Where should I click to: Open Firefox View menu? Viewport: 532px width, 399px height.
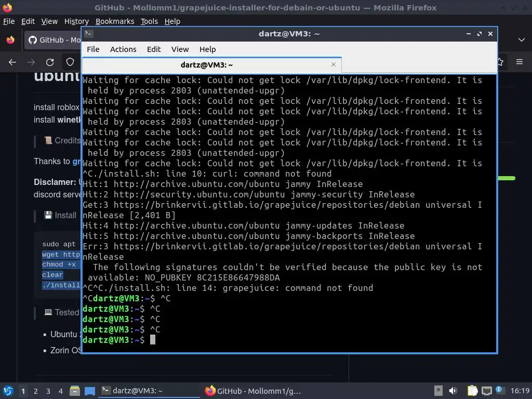(49, 21)
